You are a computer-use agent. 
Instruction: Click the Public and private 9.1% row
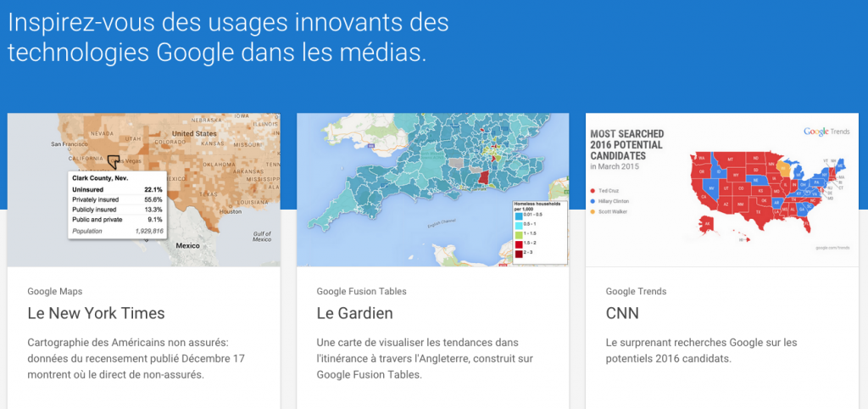tap(117, 220)
